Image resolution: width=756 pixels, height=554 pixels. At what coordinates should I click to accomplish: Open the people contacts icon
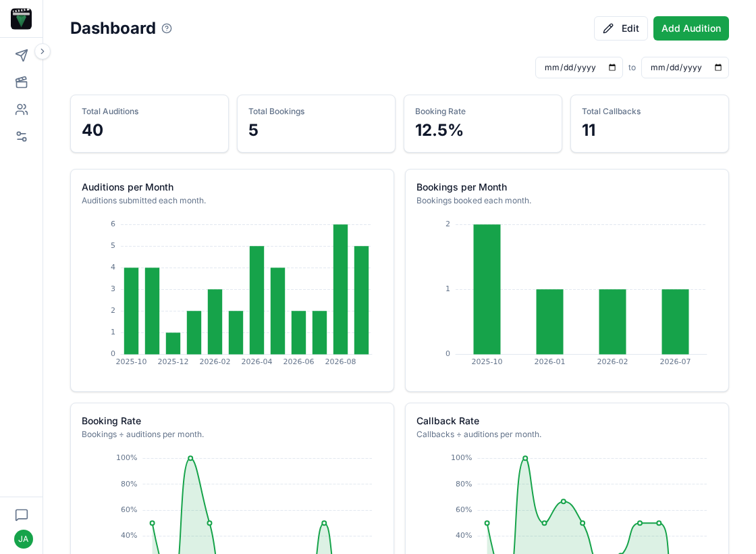pyautogui.click(x=21, y=109)
